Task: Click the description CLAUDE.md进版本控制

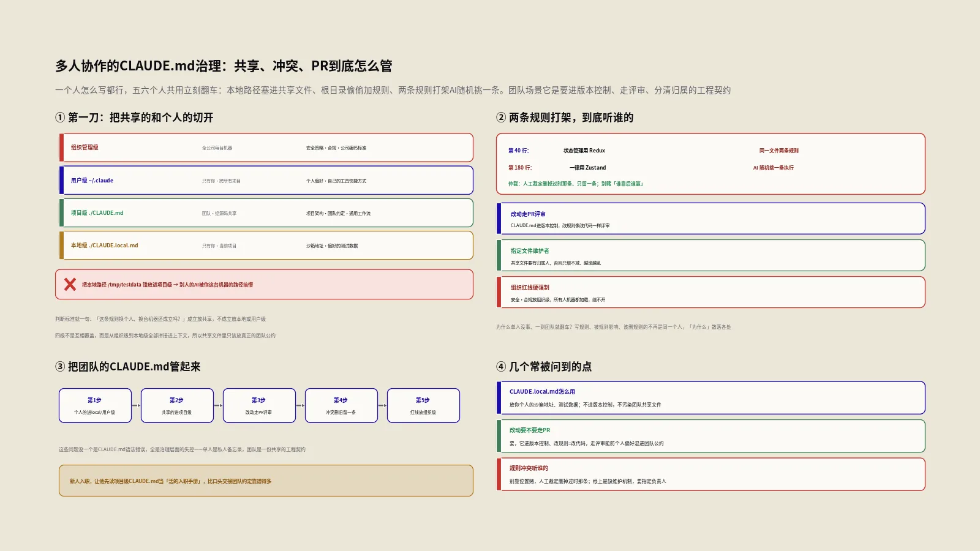Action: point(560,226)
